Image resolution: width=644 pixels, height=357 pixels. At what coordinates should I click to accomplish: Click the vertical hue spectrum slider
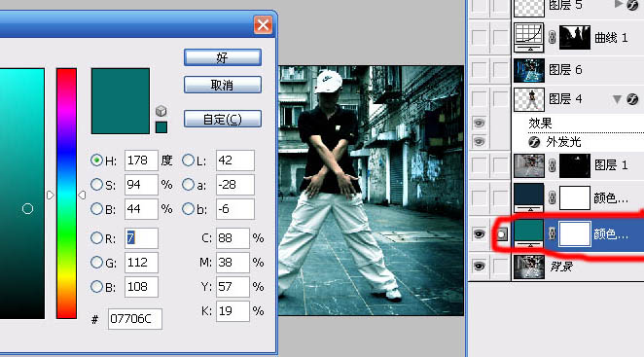(x=66, y=194)
